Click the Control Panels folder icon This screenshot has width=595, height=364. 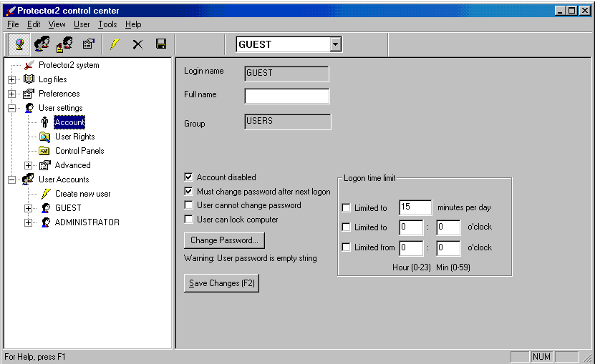tap(44, 151)
